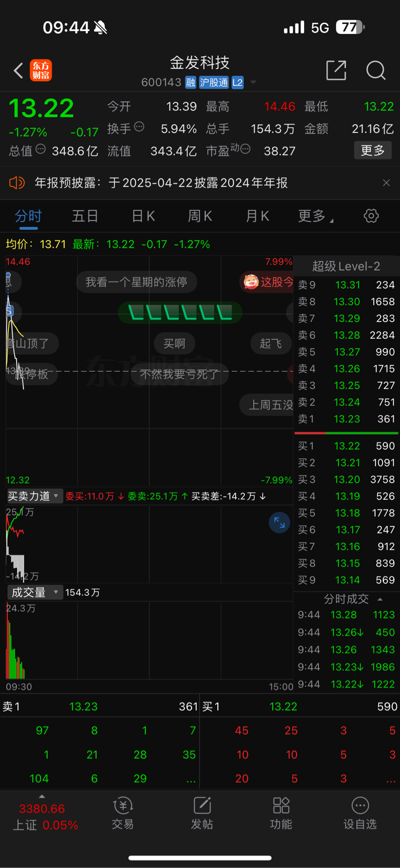The width and height of the screenshot is (400, 868).
Task: Switch to the 五日 tab
Action: 85,216
